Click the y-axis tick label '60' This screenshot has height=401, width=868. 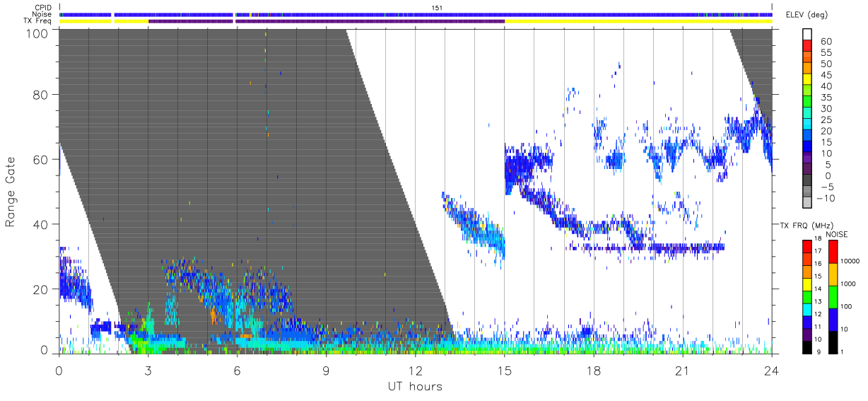(40, 159)
